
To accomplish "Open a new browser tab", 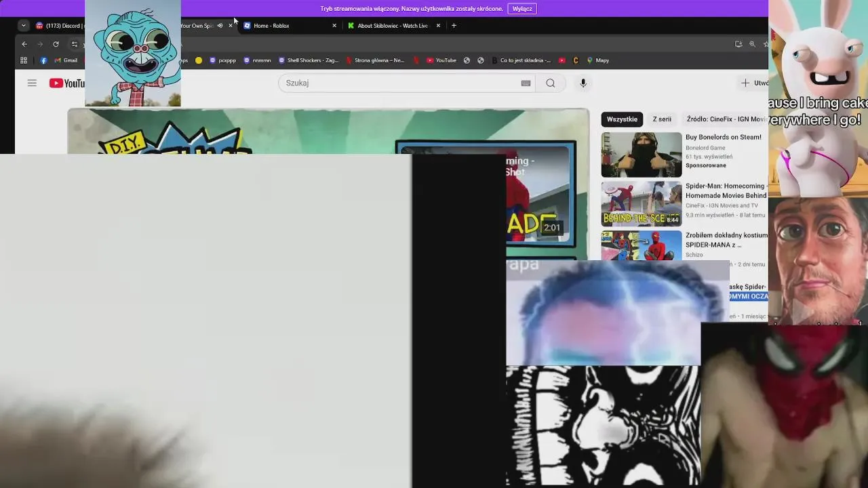I will point(454,26).
